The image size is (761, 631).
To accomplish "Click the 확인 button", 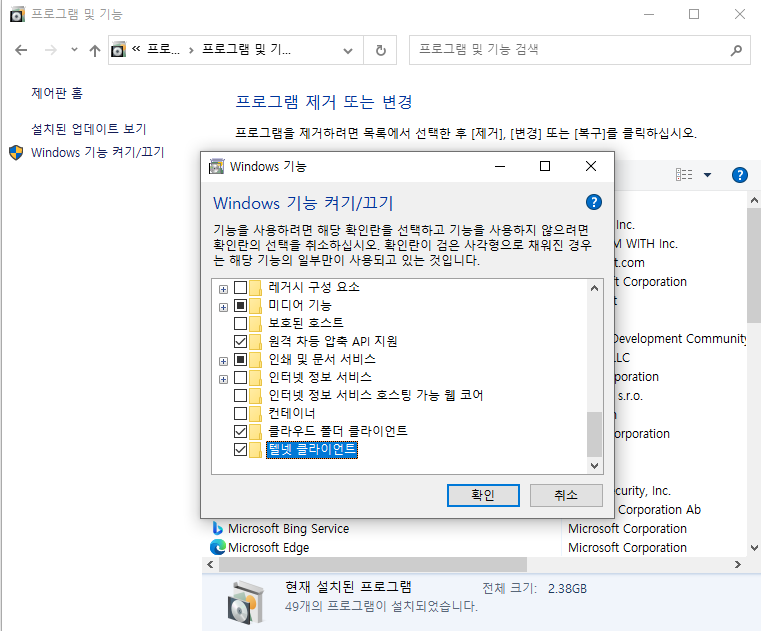I will pyautogui.click(x=483, y=495).
